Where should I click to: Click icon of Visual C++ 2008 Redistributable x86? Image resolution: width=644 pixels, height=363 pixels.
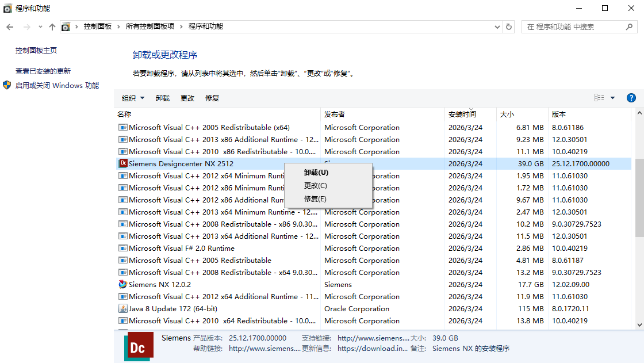click(x=123, y=224)
